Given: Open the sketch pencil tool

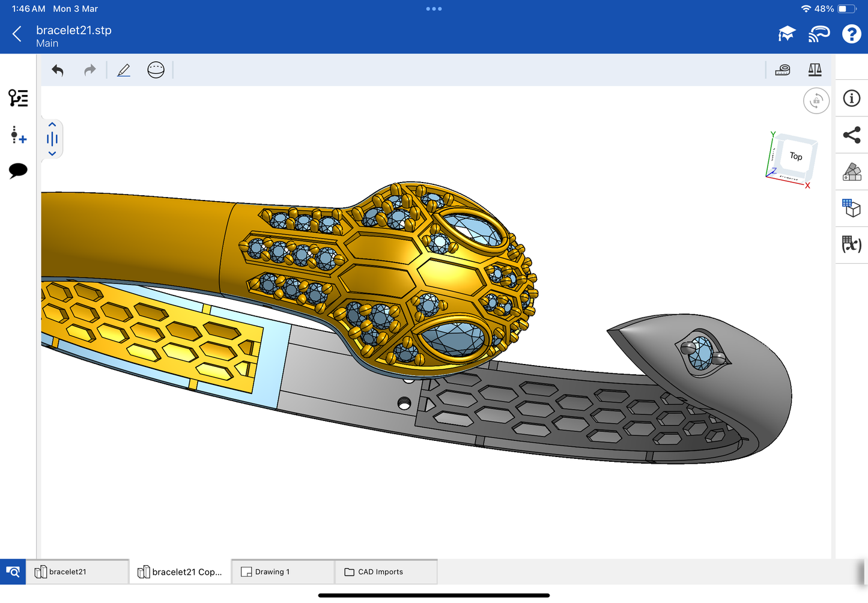Looking at the screenshot, I should click(x=124, y=70).
